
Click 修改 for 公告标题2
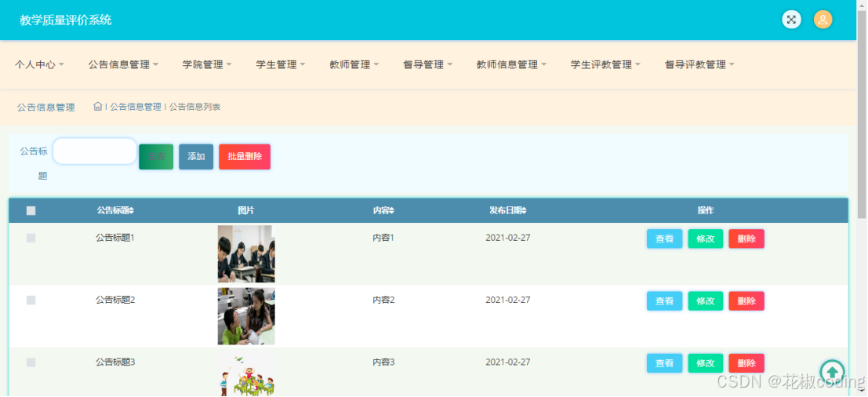(x=705, y=300)
